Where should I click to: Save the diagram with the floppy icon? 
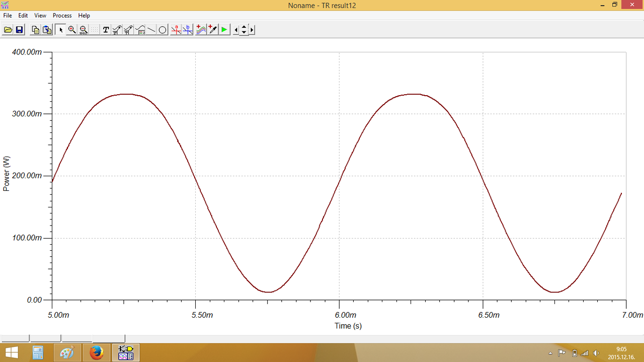point(19,30)
